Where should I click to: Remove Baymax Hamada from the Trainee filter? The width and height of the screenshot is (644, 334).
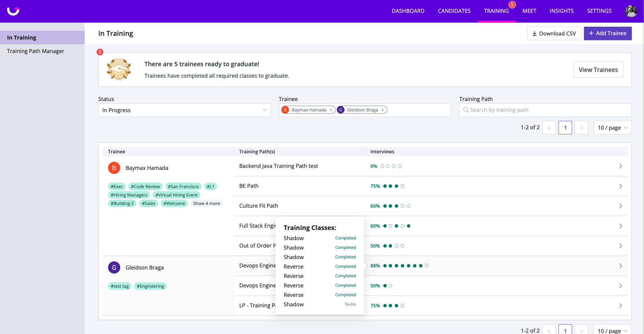click(331, 110)
